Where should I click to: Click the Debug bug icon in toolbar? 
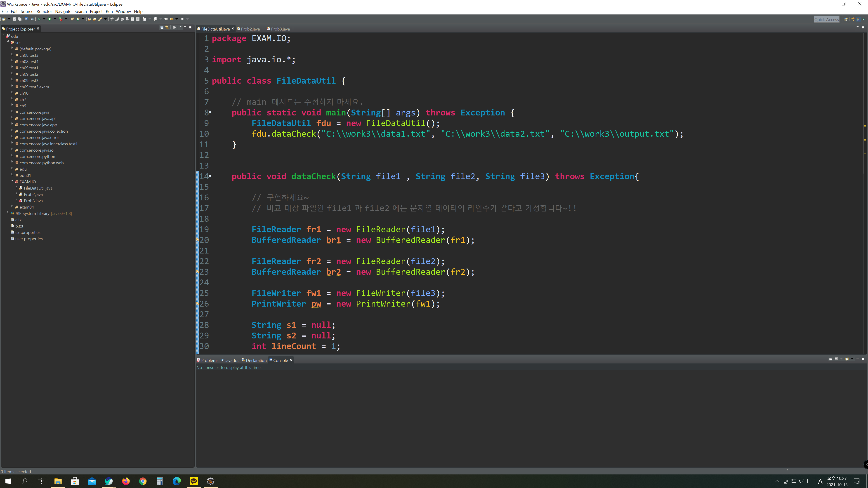[39, 19]
